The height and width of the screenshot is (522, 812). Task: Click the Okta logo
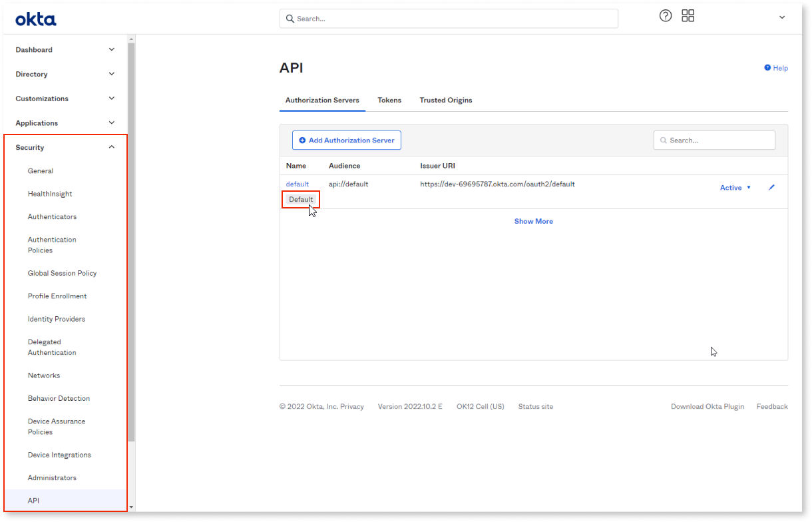pyautogui.click(x=35, y=19)
